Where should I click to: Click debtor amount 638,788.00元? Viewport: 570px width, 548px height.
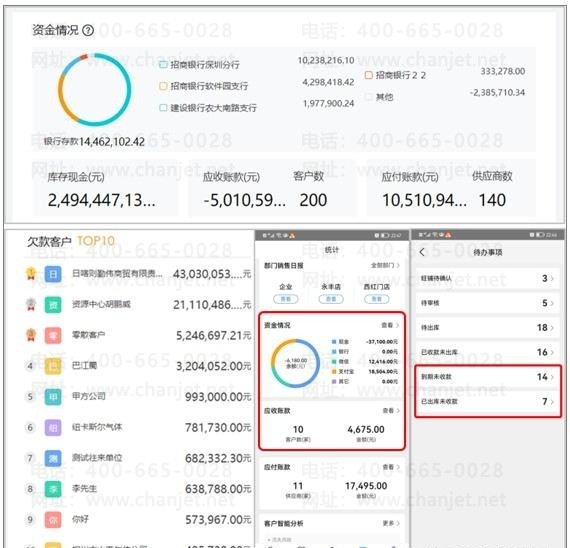(218, 489)
